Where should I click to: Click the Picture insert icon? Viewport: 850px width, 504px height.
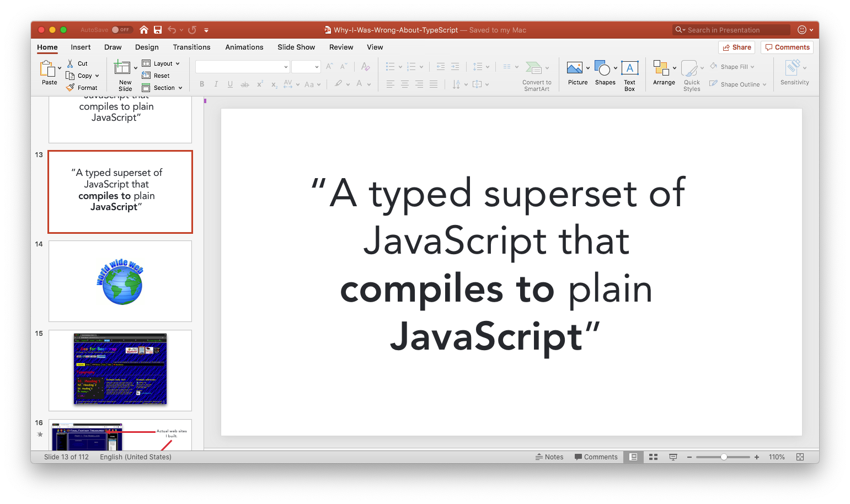[575, 68]
